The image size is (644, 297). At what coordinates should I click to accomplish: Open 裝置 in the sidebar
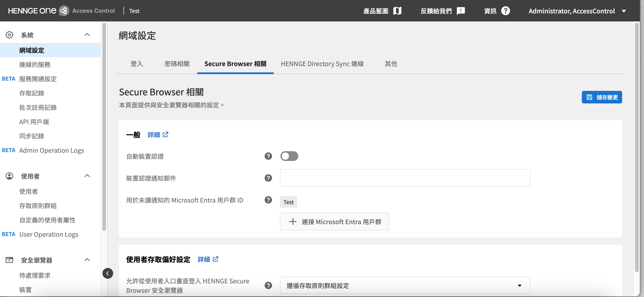point(25,289)
